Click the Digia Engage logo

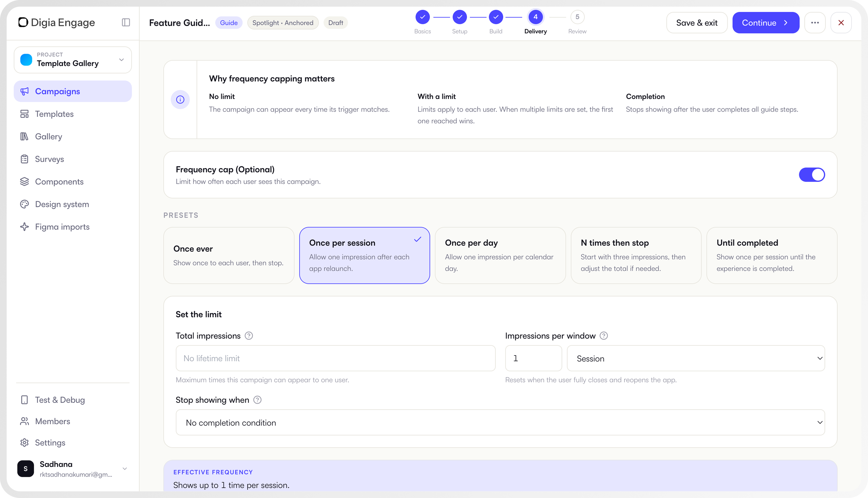pos(57,22)
